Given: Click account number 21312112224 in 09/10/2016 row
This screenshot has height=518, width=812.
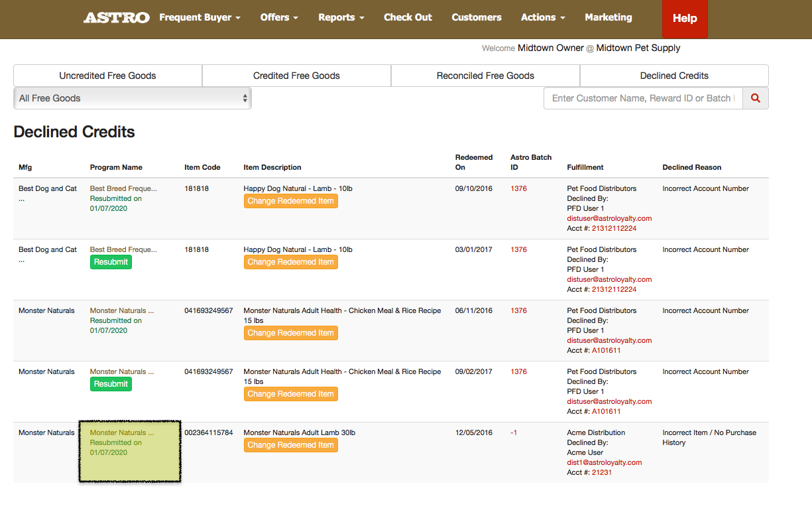Looking at the screenshot, I should [x=614, y=228].
